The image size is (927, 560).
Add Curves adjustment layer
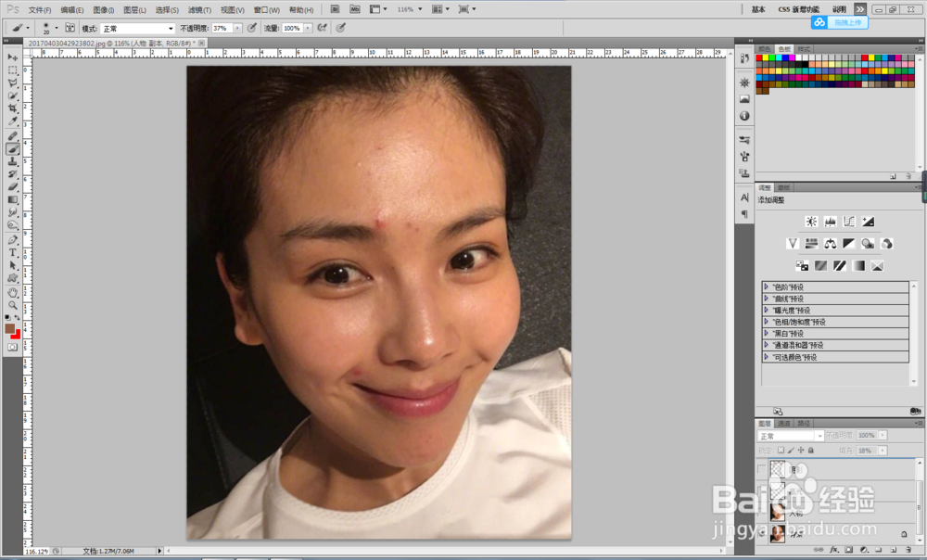(x=849, y=222)
